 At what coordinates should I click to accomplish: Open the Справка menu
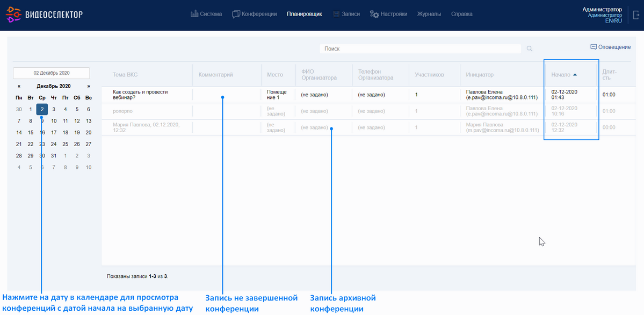tap(461, 14)
